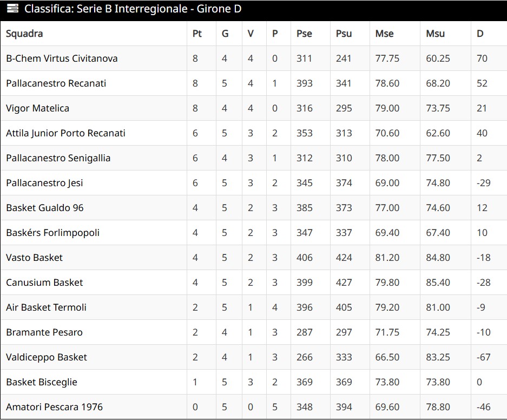Open Baskérs Forlimpopoli team

(53, 233)
